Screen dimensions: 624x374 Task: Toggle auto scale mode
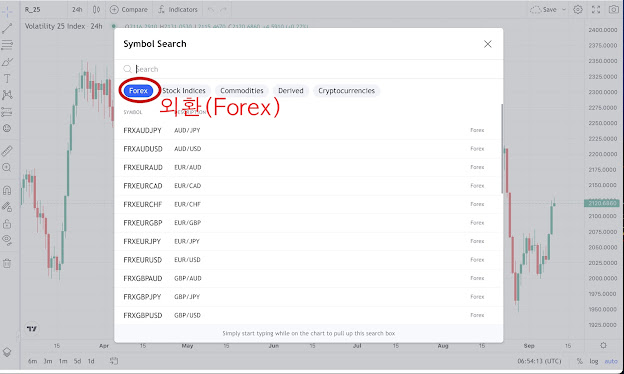point(611,361)
